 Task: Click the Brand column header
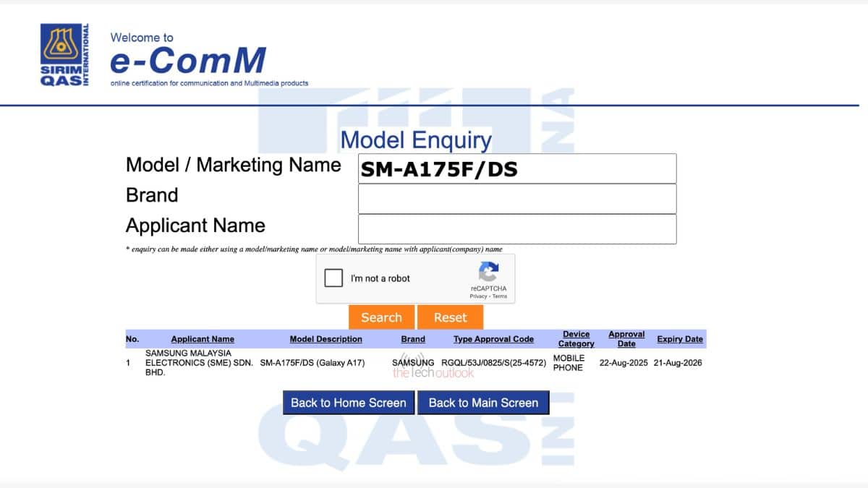pyautogui.click(x=413, y=339)
